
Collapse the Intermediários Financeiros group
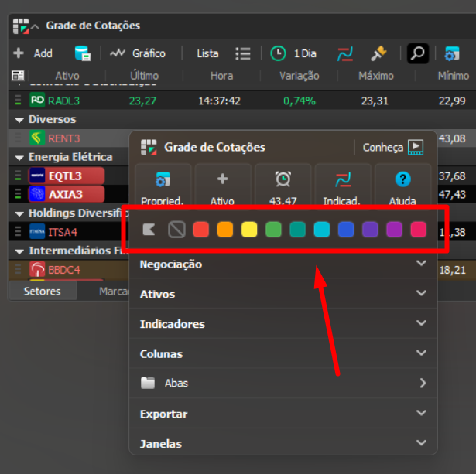(x=19, y=251)
